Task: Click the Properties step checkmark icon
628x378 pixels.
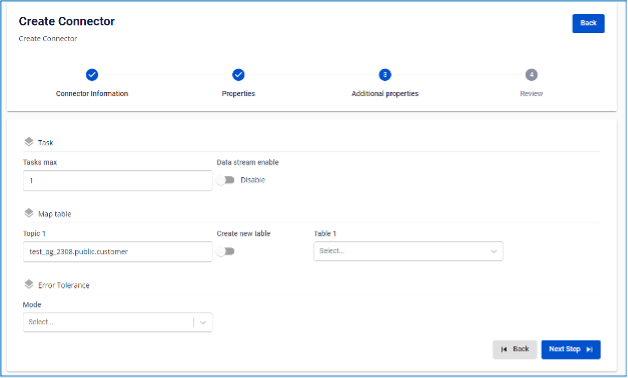Action: tap(238, 74)
